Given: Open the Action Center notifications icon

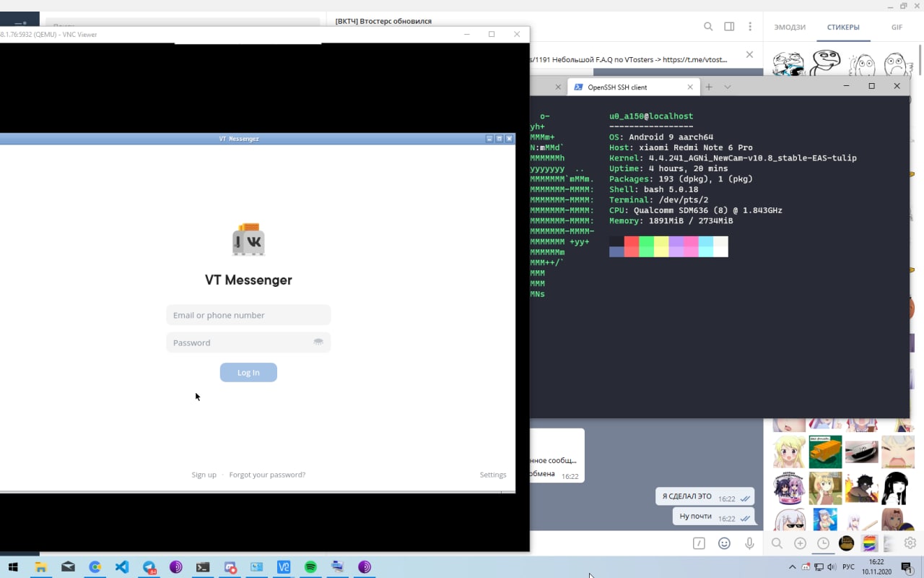Looking at the screenshot, I should tap(907, 567).
